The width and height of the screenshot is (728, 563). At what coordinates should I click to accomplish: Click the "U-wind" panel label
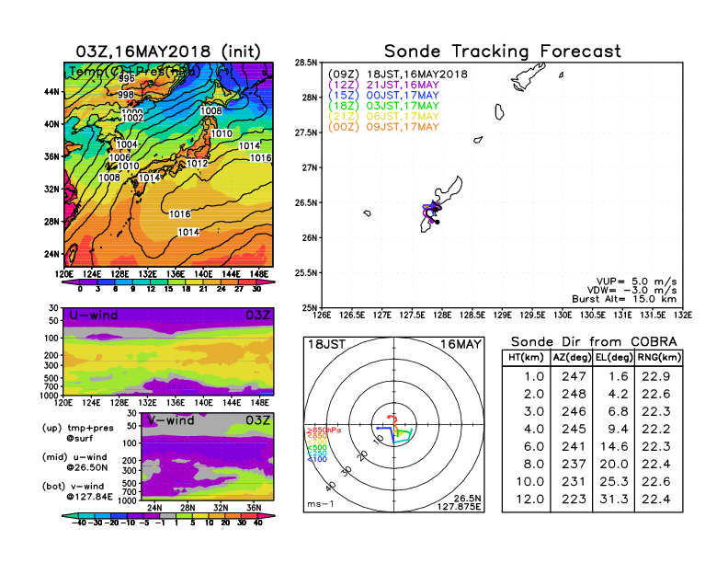94,316
